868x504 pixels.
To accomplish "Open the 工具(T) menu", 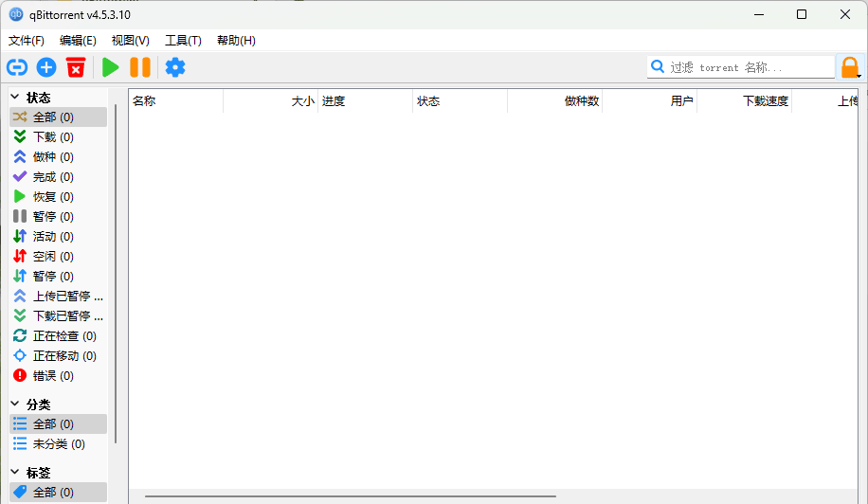I will 183,41.
